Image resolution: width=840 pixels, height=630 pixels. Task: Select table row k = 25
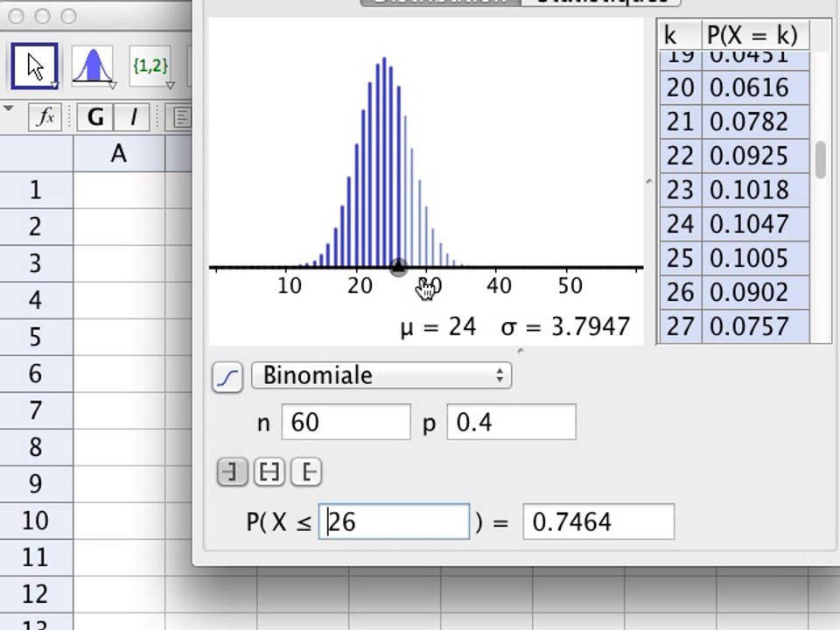[734, 258]
